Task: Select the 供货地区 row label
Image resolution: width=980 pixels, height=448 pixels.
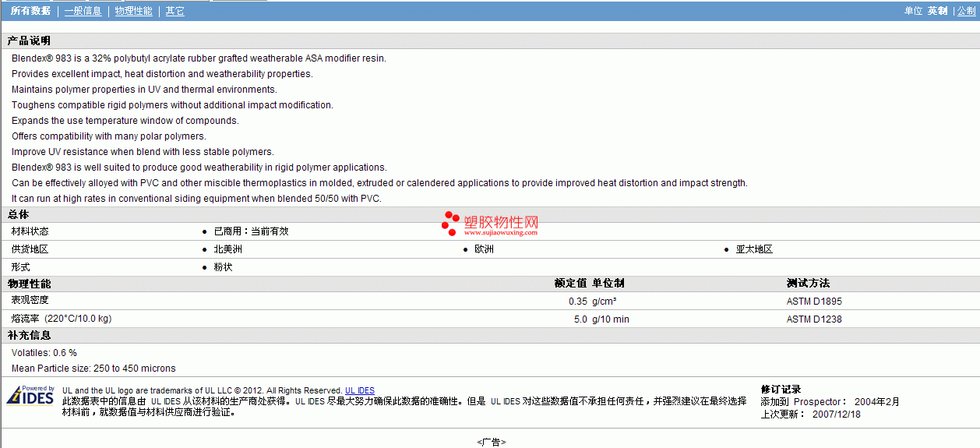Action: (x=30, y=249)
